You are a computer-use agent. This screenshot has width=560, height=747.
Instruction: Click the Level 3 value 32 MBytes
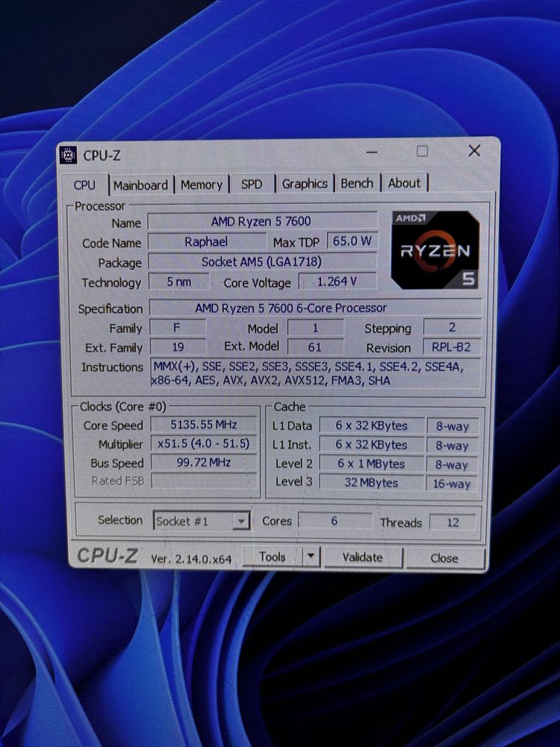[x=371, y=483]
